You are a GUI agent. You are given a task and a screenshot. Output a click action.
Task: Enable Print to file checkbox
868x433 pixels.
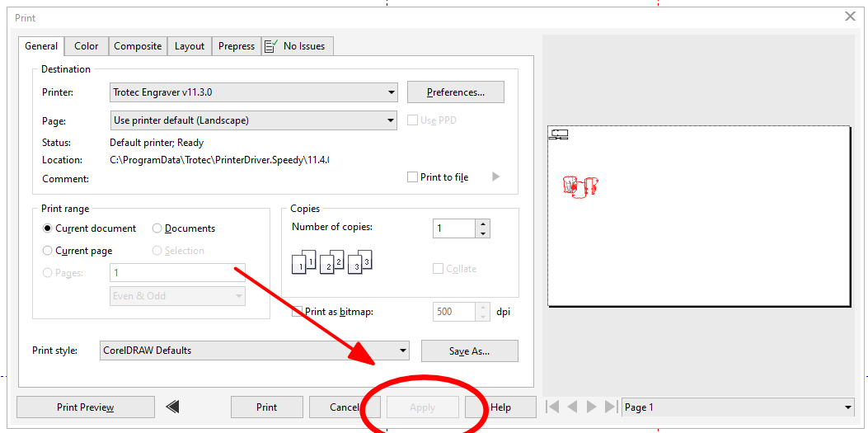[413, 177]
